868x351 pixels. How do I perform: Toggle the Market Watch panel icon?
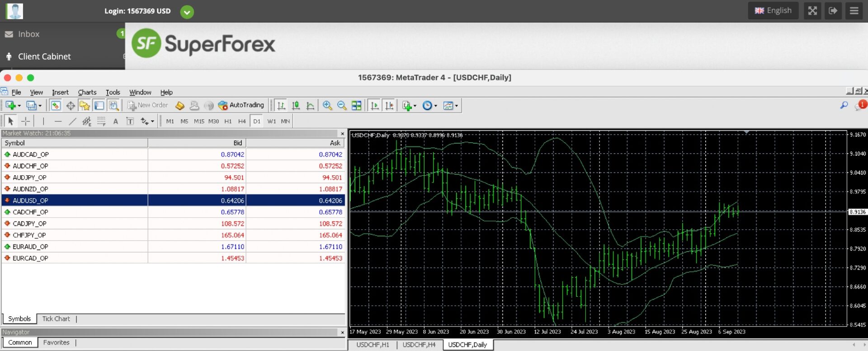click(x=55, y=106)
